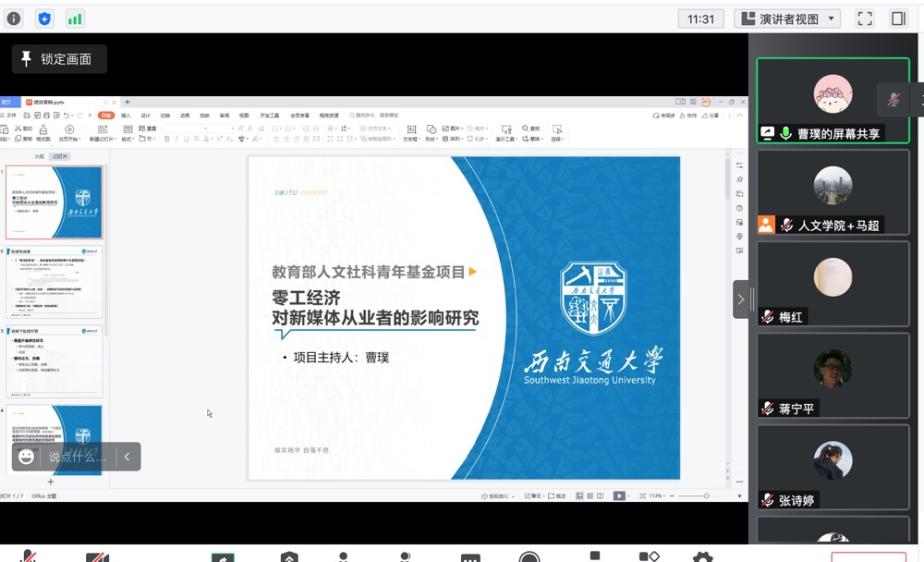The height and width of the screenshot is (562, 924).
Task: Check the green network signal icon
Action: click(75, 18)
